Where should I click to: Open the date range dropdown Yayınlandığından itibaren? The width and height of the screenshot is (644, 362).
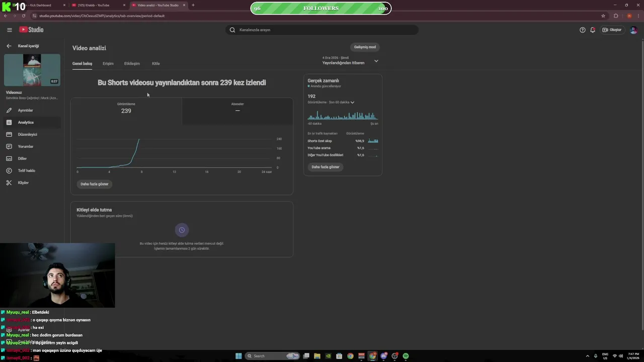tap(350, 61)
